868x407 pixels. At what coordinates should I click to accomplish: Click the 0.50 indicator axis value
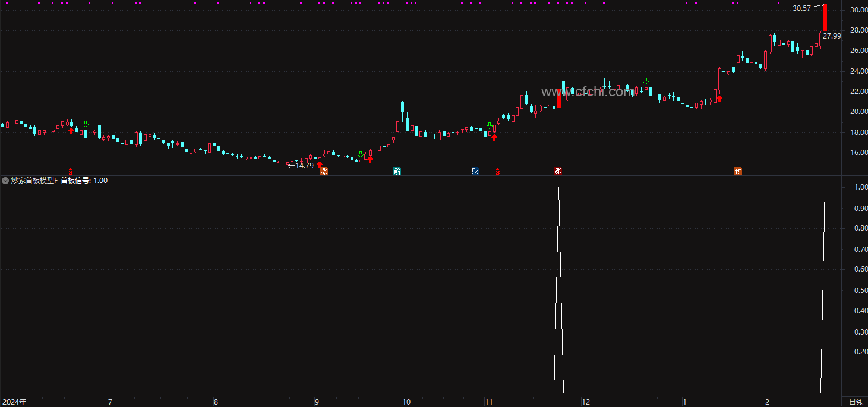click(860, 291)
